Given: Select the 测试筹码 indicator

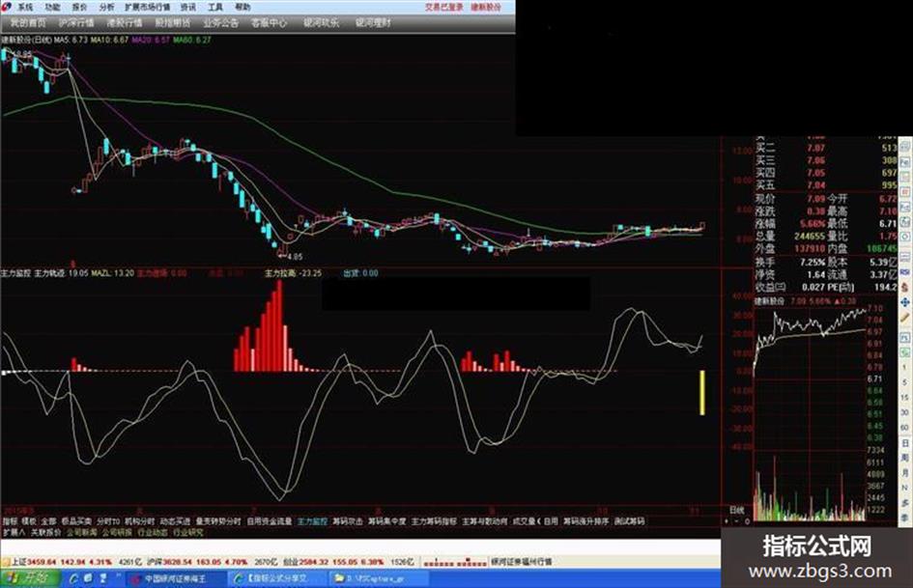Looking at the screenshot, I should point(629,521).
